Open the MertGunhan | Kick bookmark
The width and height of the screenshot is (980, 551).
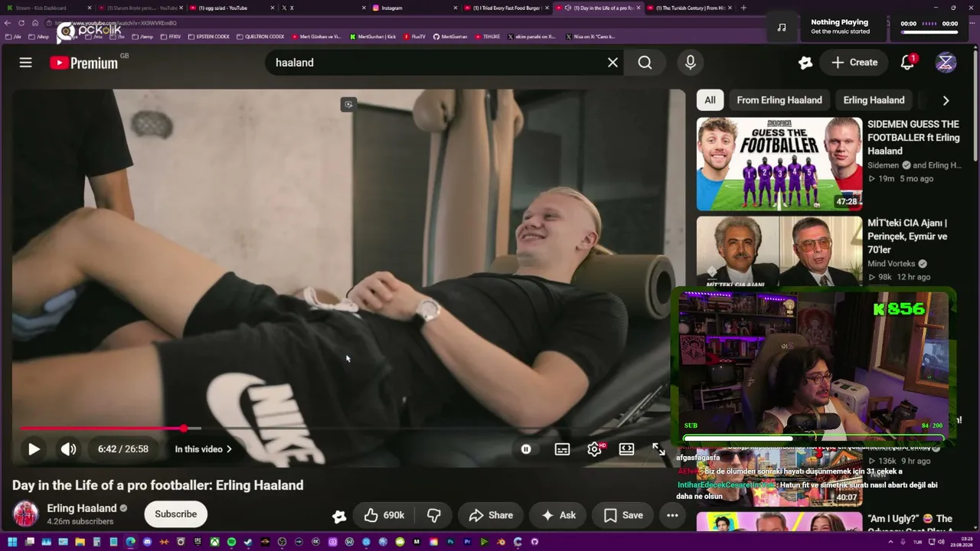click(x=373, y=37)
